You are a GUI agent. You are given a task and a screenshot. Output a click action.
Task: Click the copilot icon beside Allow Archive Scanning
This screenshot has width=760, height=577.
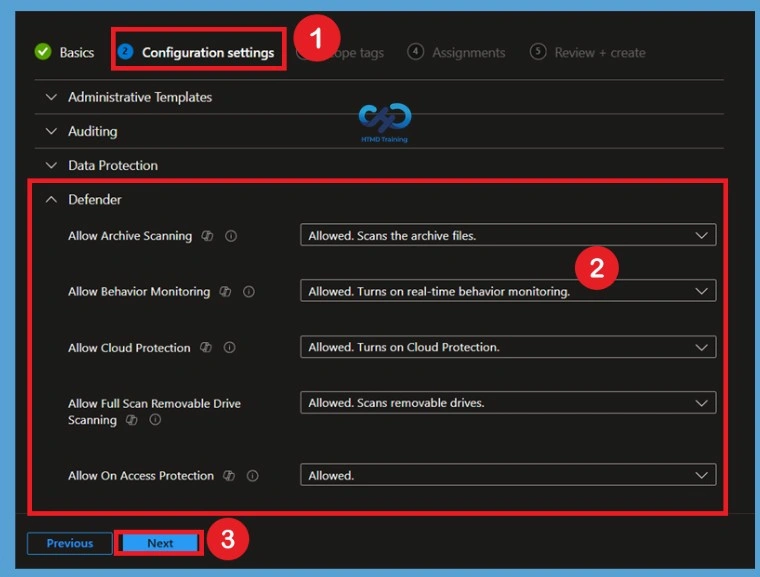207,236
